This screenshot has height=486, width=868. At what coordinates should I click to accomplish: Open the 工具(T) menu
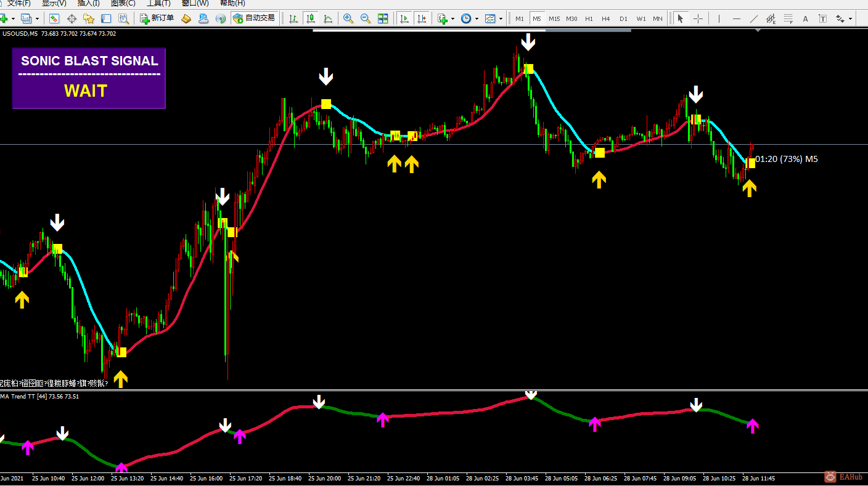(158, 3)
